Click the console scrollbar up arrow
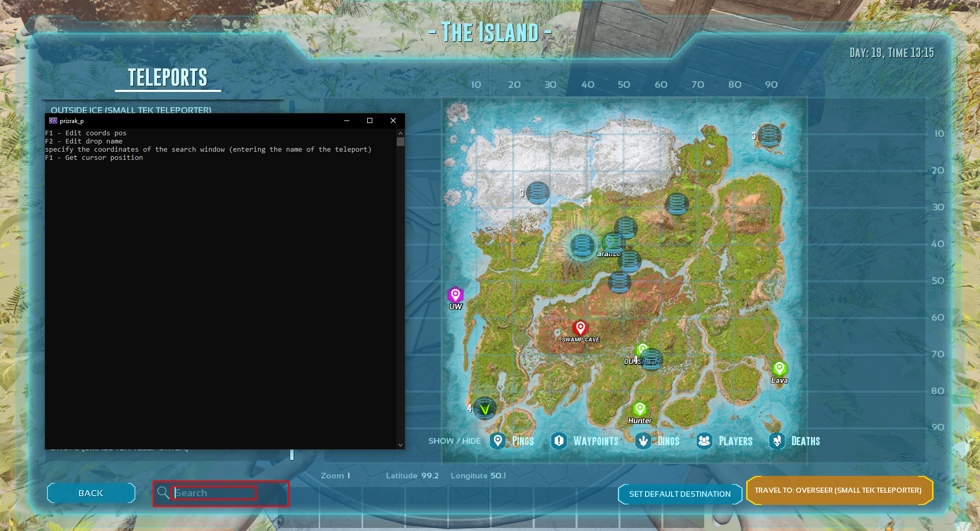The image size is (980, 531). click(x=400, y=133)
